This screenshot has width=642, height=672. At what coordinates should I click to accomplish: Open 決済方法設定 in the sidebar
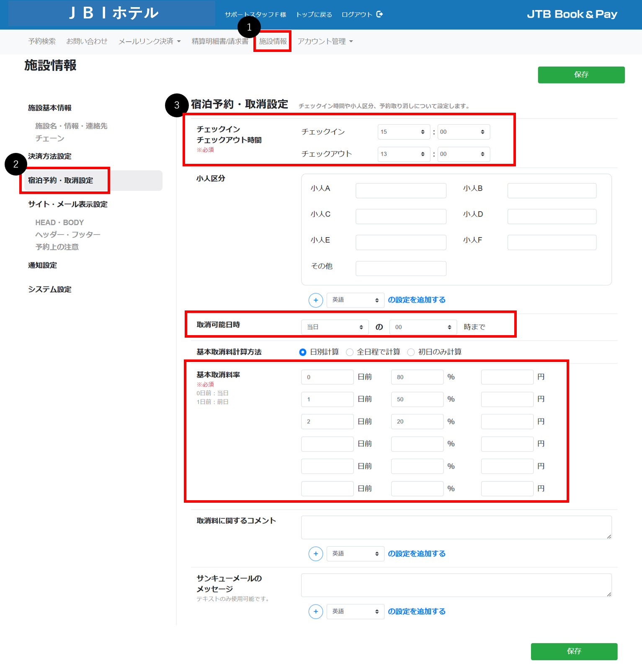coord(50,156)
